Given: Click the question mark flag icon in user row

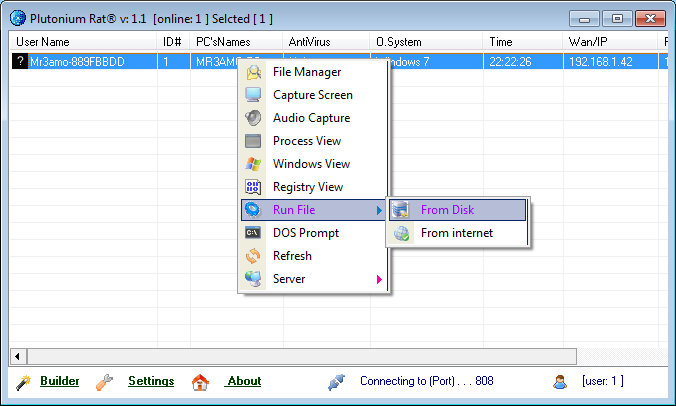Looking at the screenshot, I should click(x=19, y=61).
